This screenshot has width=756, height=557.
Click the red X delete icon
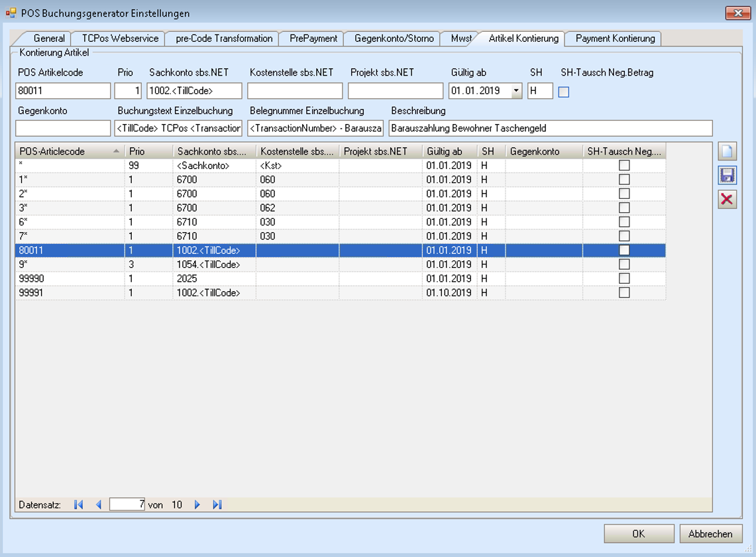(728, 199)
